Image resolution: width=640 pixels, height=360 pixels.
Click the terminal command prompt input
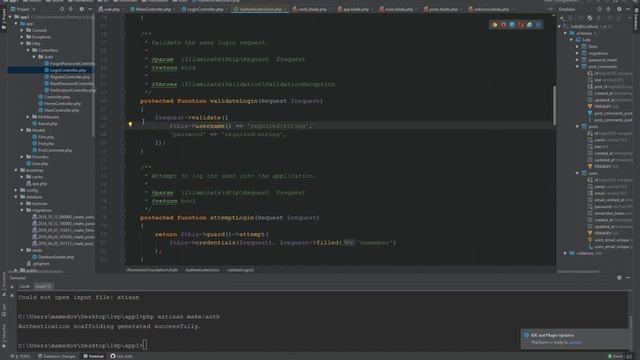click(x=145, y=345)
